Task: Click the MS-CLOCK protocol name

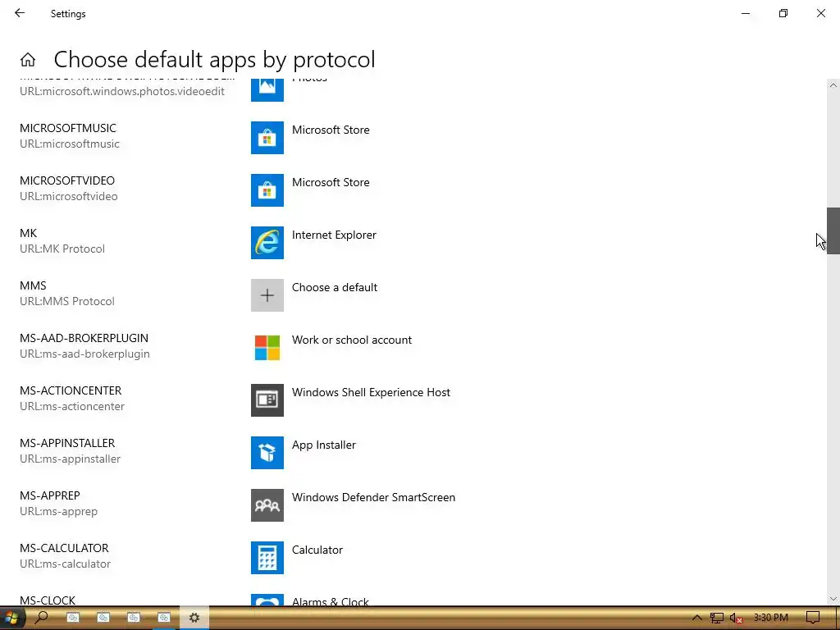Action: [x=48, y=600]
